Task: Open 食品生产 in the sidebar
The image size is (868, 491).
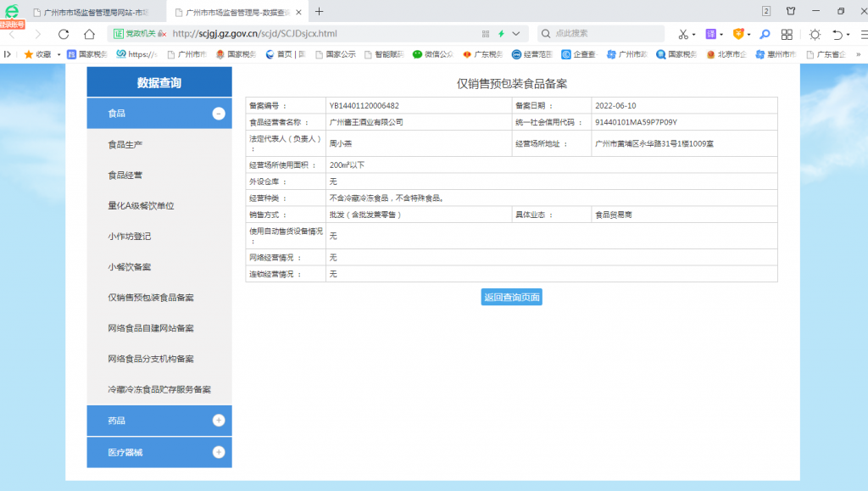Action: pos(125,145)
